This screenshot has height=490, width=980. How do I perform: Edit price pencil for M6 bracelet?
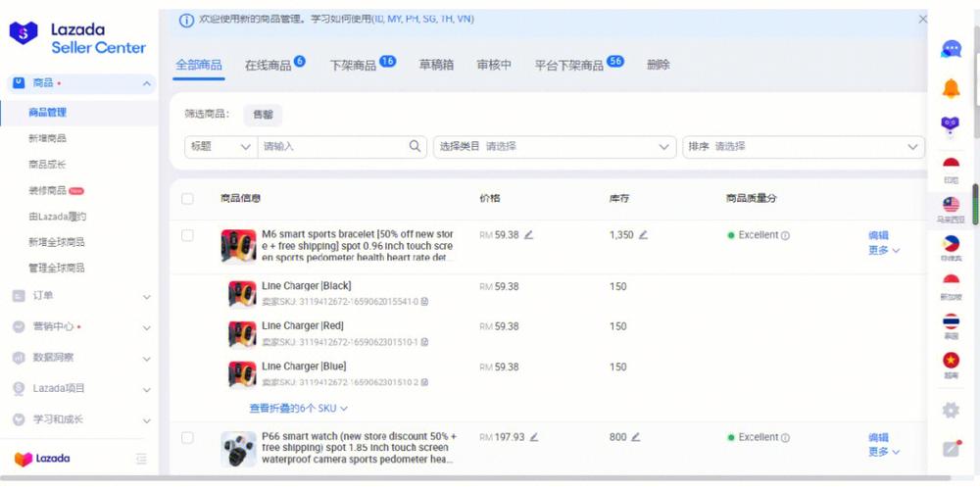529,235
